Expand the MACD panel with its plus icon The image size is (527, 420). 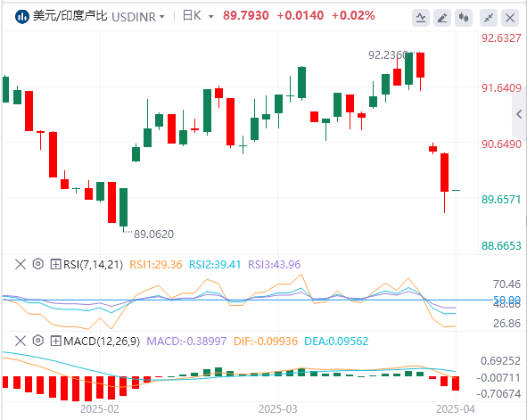click(55, 341)
